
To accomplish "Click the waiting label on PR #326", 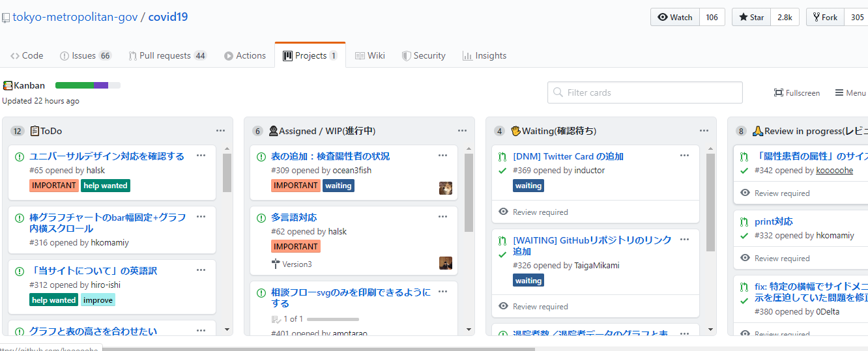I will (528, 281).
